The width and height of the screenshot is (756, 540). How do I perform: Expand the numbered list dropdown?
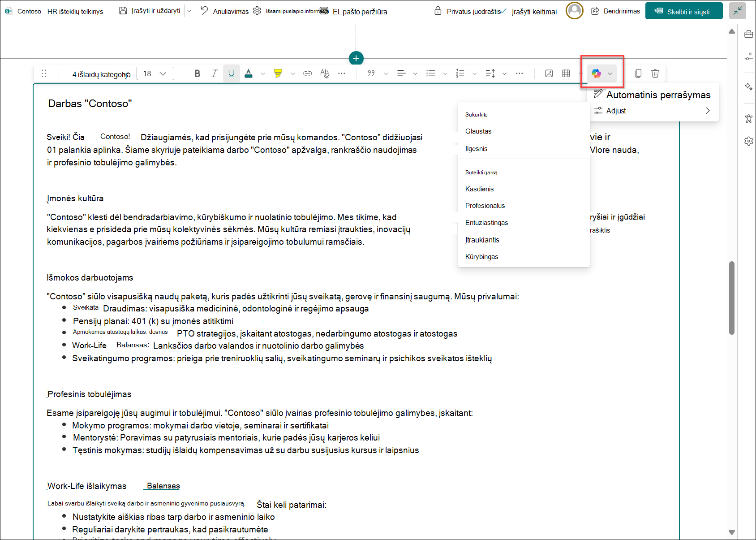475,73
